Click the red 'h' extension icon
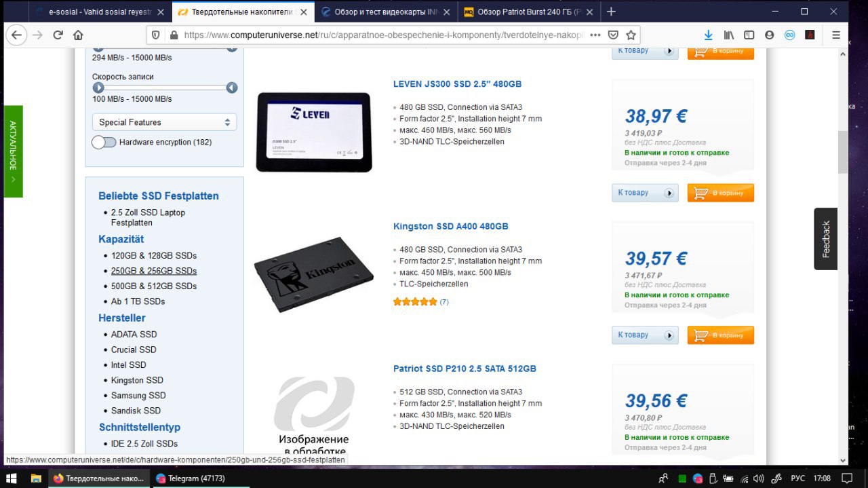Screen dimensions: 868x488 [x=810, y=35]
